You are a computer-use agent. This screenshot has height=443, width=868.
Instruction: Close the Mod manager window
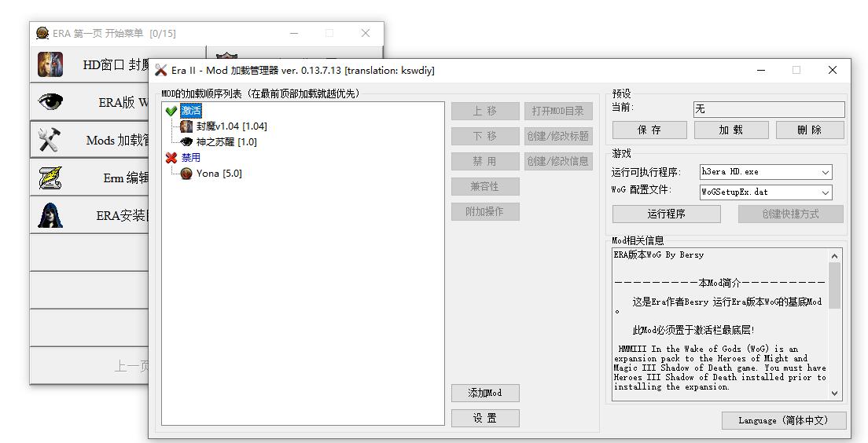click(832, 70)
